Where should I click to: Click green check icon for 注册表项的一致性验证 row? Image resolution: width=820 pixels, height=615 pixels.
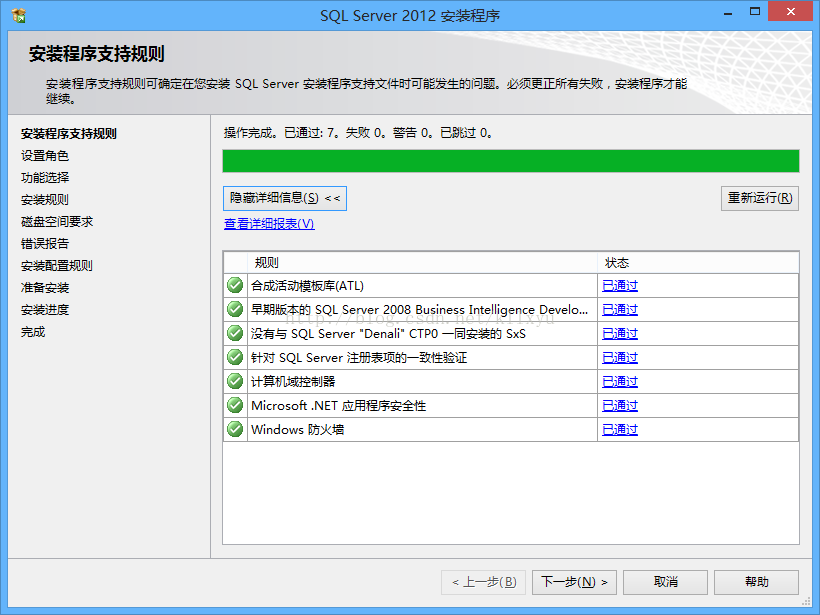(x=235, y=357)
